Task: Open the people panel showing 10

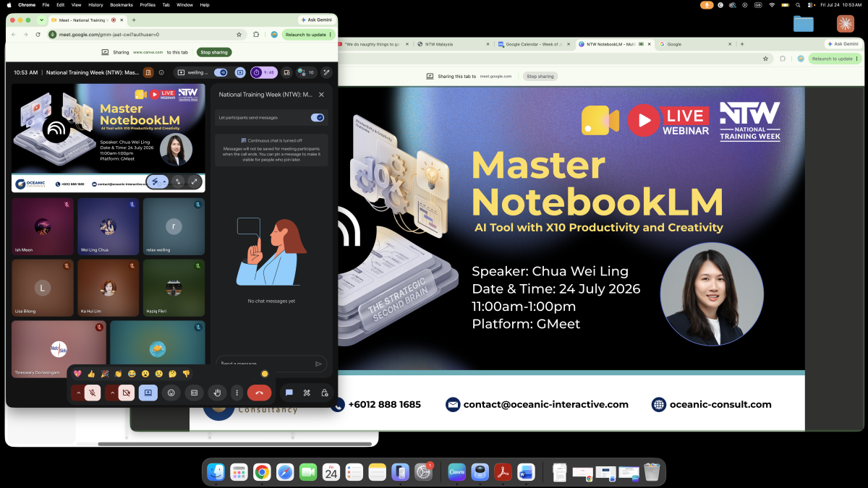Action: 306,72
